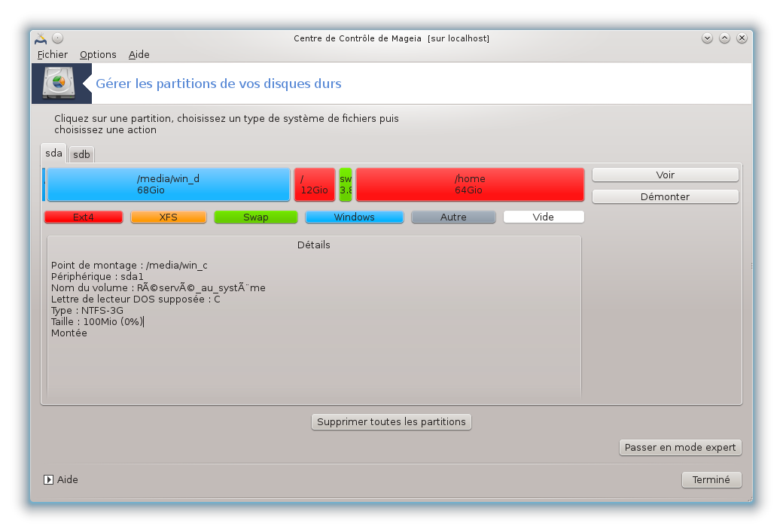Click the round pin button in title bar
The height and width of the screenshot is (532, 783).
click(57, 38)
